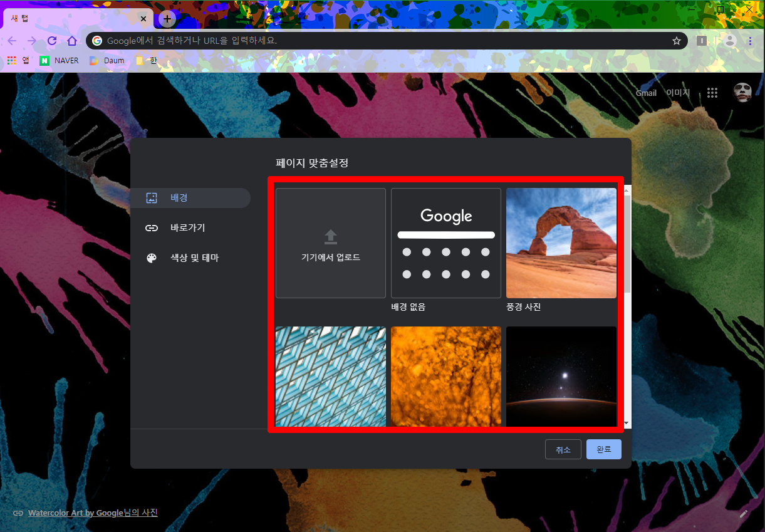Open the space planet horizon thumbnail
Viewport: 765px width, 532px height.
[561, 376]
